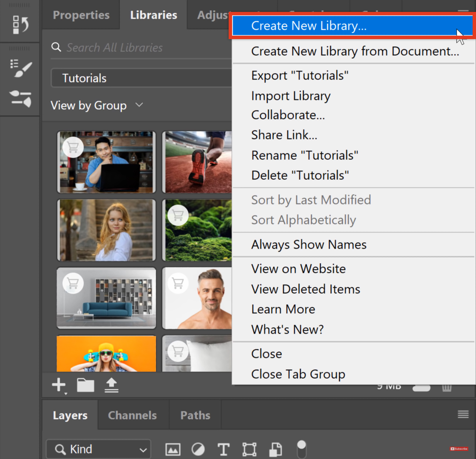Image resolution: width=476 pixels, height=459 pixels.
Task: Click the plus Add Content icon
Action: pyautogui.click(x=59, y=385)
